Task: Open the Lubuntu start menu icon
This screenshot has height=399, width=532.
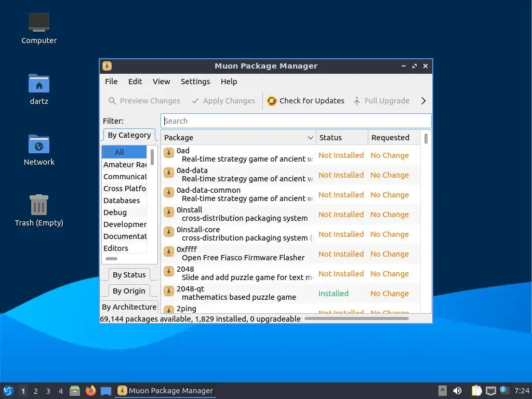Action: [x=8, y=391]
